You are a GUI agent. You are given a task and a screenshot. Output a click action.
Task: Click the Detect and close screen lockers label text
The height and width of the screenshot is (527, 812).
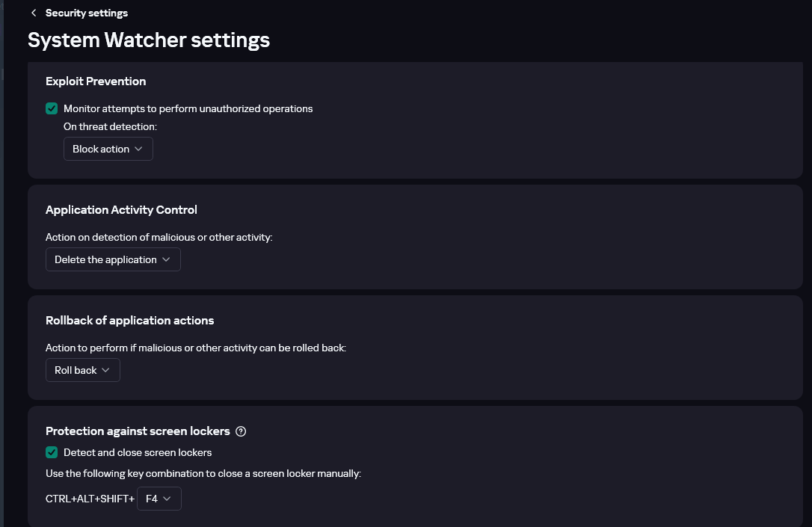[138, 452]
